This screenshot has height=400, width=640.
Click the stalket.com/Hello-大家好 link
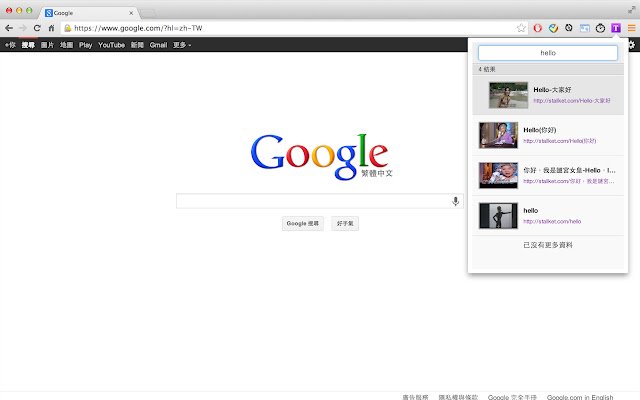tap(572, 100)
